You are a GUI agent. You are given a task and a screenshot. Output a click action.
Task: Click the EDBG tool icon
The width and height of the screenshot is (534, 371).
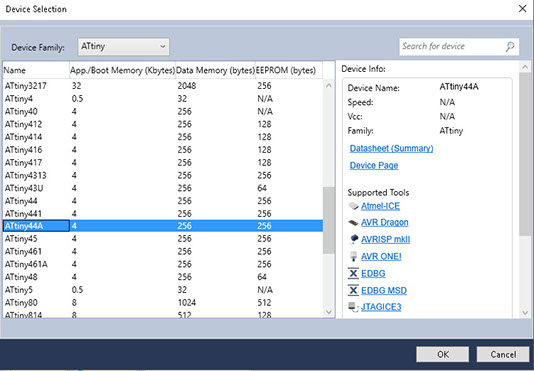click(x=353, y=273)
